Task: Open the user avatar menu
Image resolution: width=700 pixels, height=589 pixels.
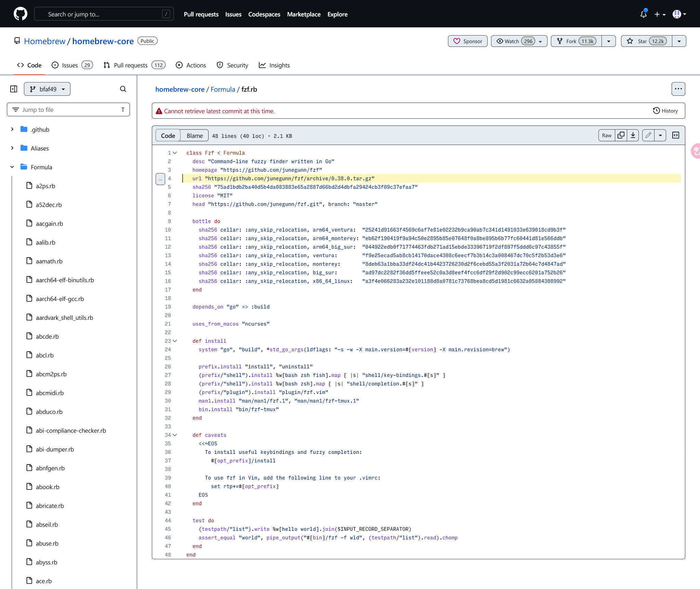Action: point(679,14)
